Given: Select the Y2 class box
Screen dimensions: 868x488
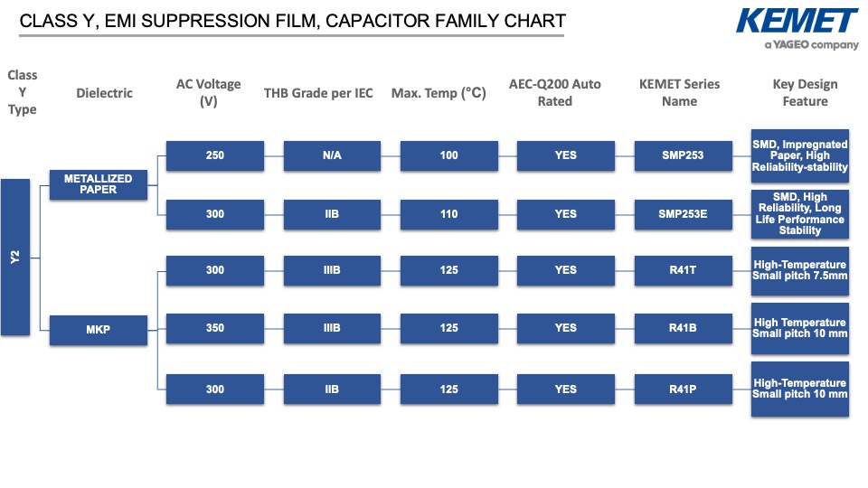Looking at the screenshot, I should [15, 258].
